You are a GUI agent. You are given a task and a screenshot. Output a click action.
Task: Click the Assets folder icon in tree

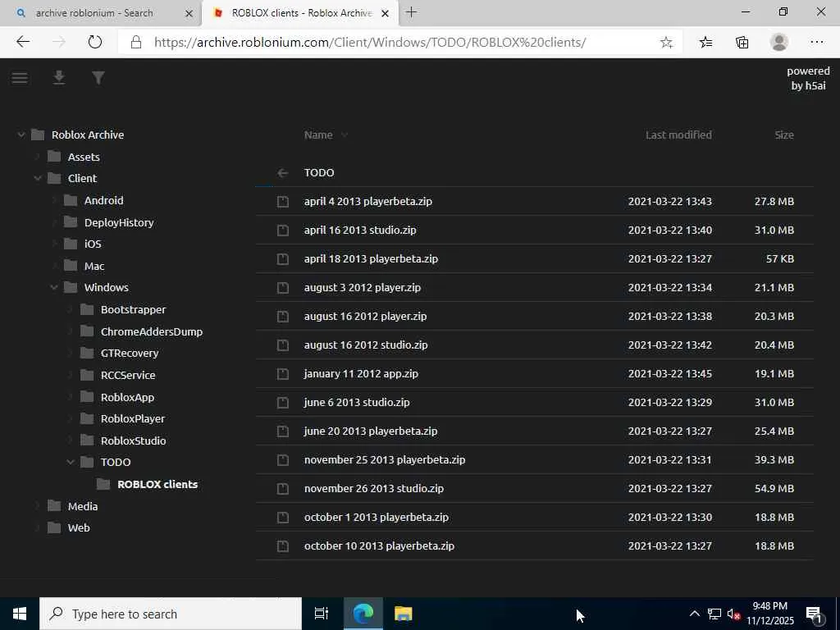click(54, 157)
